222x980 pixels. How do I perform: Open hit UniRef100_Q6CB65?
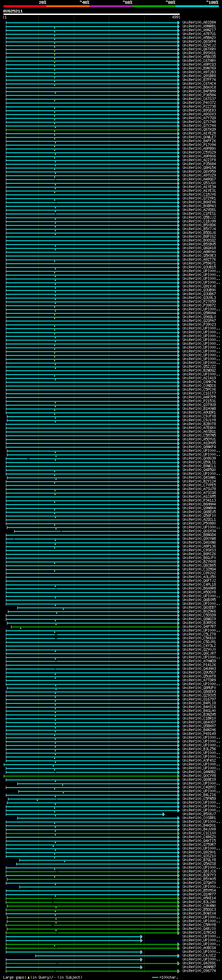coord(199,565)
